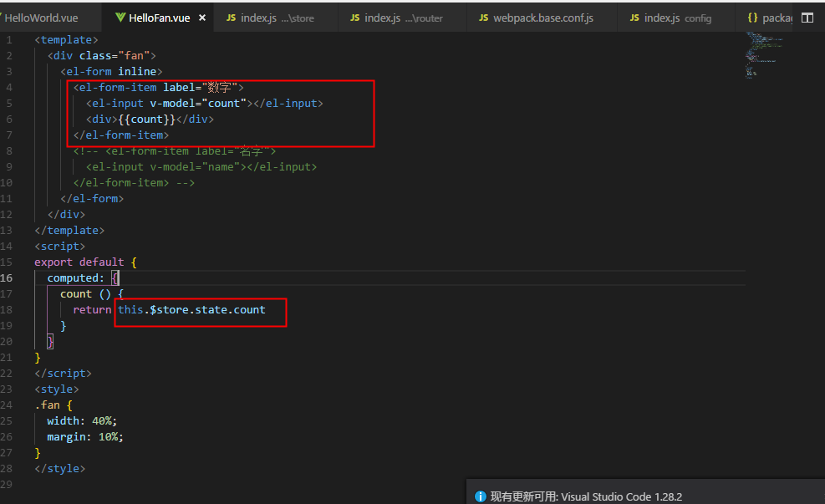Click the opening <template> tag on line 1
The width and height of the screenshot is (825, 504).
tap(66, 40)
